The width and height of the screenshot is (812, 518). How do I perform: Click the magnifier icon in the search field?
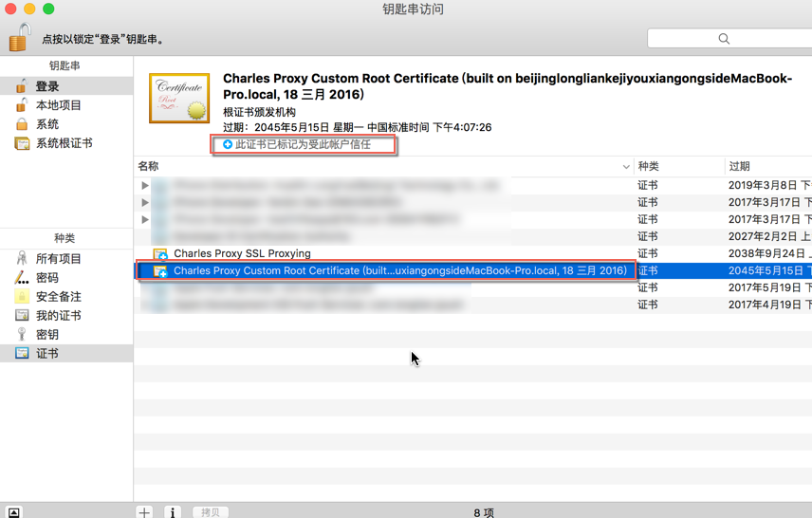pyautogui.click(x=724, y=39)
